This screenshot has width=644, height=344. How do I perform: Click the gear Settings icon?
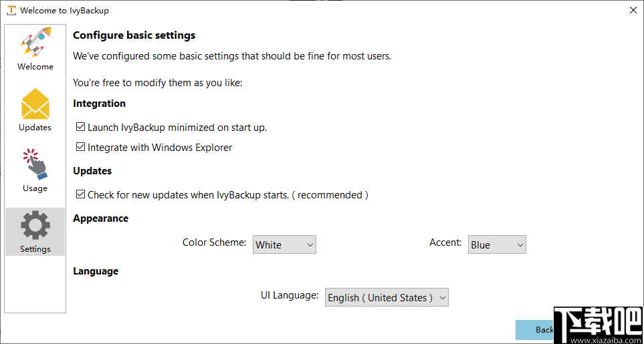(x=35, y=225)
